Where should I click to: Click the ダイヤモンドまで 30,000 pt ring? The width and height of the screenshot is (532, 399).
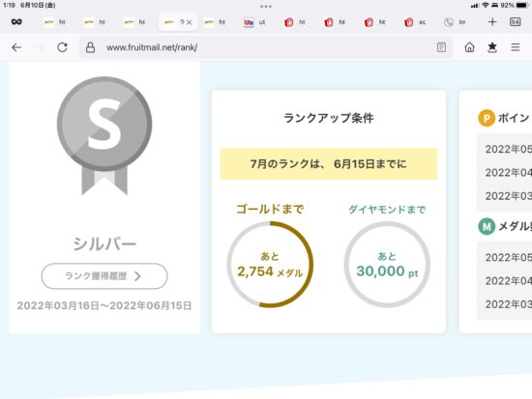click(x=387, y=265)
